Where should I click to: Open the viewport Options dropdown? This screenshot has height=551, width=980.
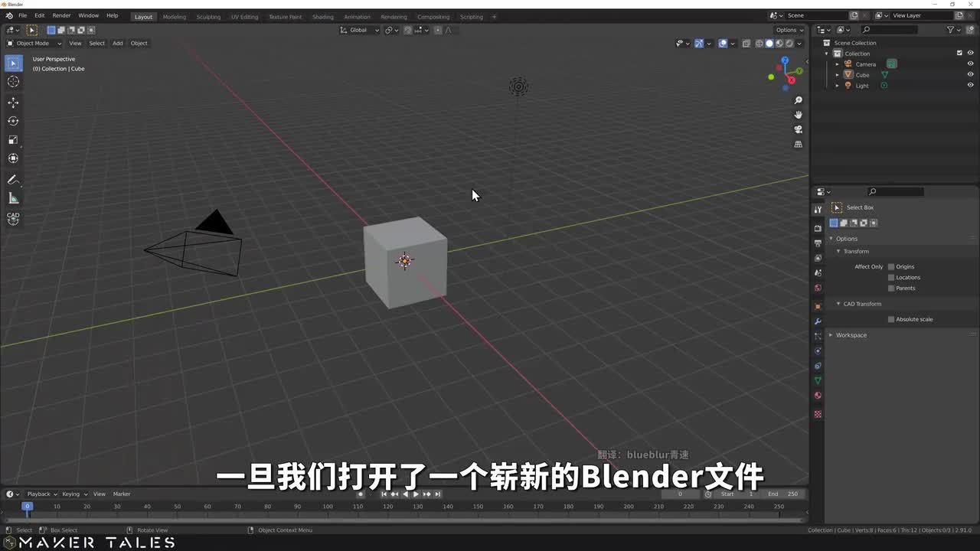pyautogui.click(x=789, y=30)
